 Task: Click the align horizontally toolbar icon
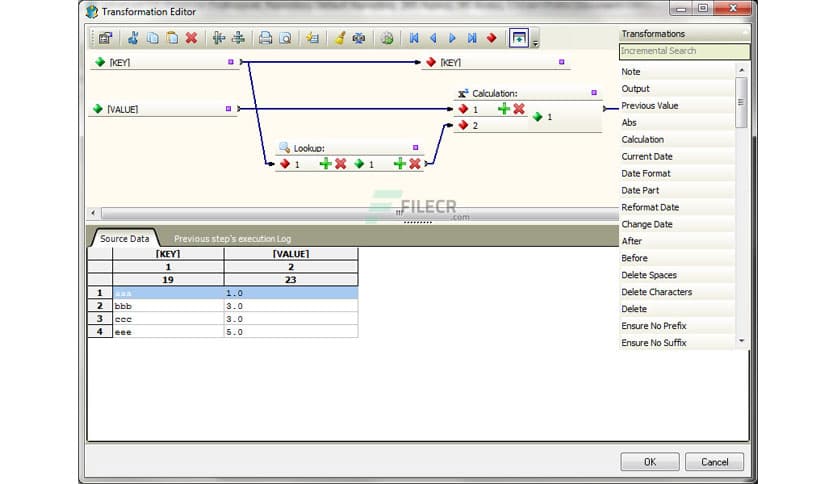[x=219, y=38]
